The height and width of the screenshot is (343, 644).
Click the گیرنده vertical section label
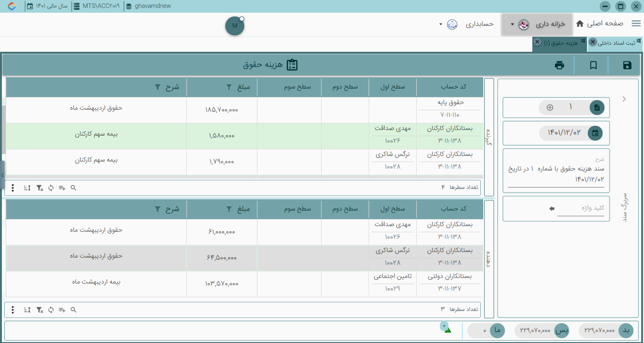tap(489, 137)
